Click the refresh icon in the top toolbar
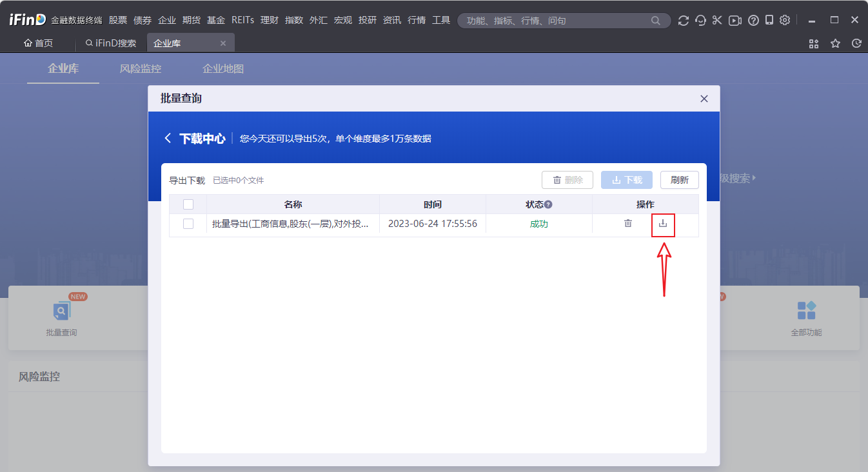The image size is (868, 472). (x=684, y=21)
